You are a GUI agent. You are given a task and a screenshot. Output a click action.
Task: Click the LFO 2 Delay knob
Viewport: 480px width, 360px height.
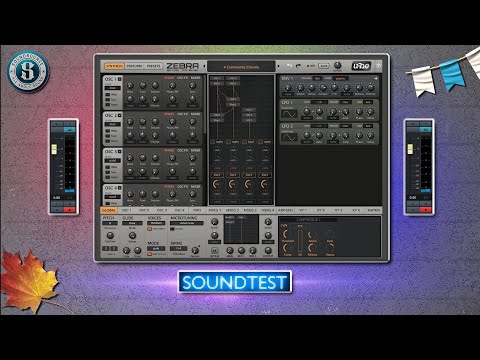pyautogui.click(x=371, y=135)
